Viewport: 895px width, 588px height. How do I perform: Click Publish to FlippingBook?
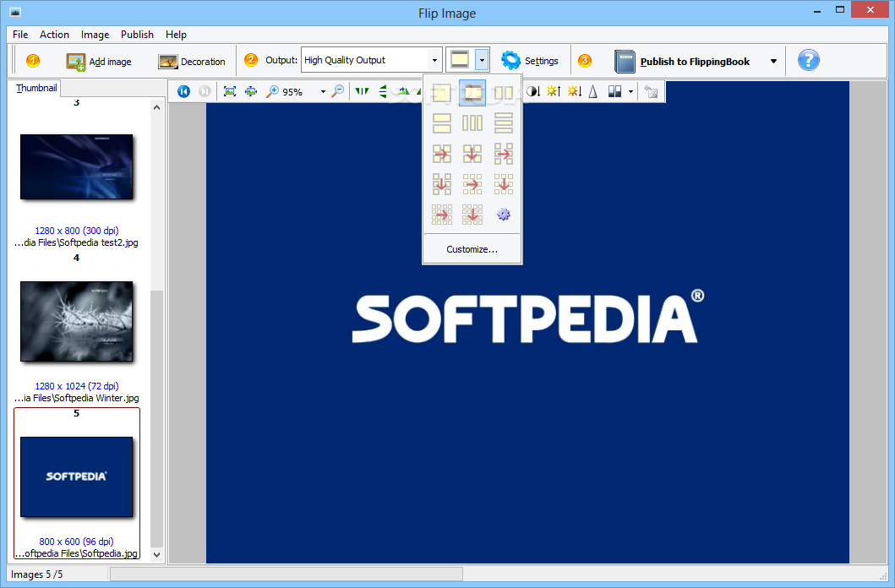click(x=682, y=61)
